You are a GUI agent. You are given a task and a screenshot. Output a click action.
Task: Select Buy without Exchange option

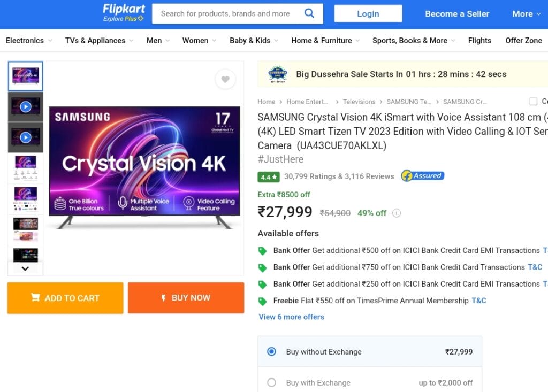pyautogui.click(x=271, y=351)
